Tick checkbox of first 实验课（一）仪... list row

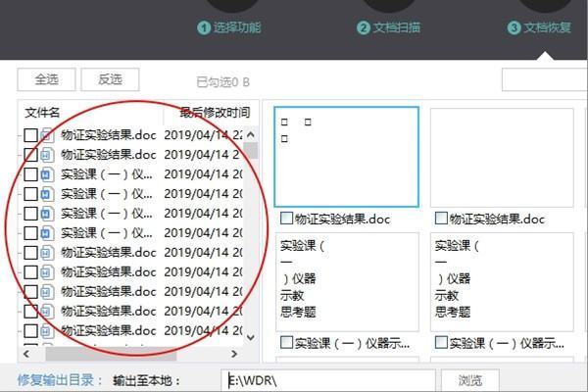click(30, 174)
